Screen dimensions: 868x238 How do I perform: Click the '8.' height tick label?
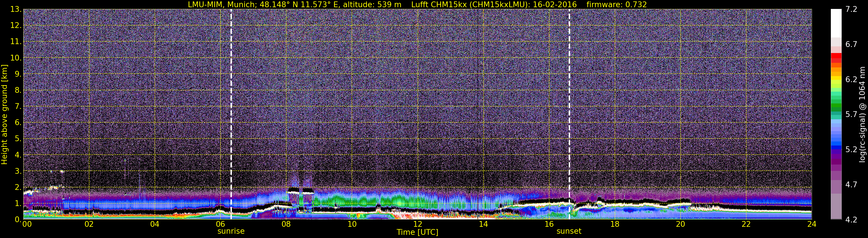(x=18, y=90)
